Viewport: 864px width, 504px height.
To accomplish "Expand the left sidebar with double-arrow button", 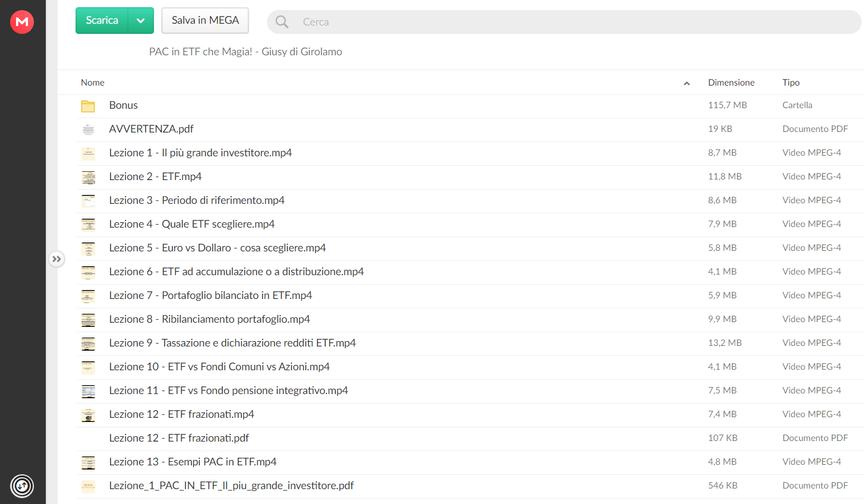I will (56, 259).
